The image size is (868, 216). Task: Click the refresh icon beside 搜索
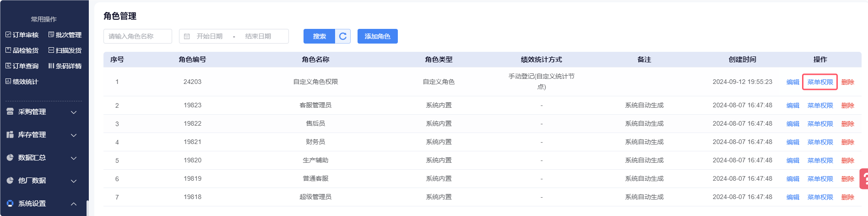[x=343, y=36]
